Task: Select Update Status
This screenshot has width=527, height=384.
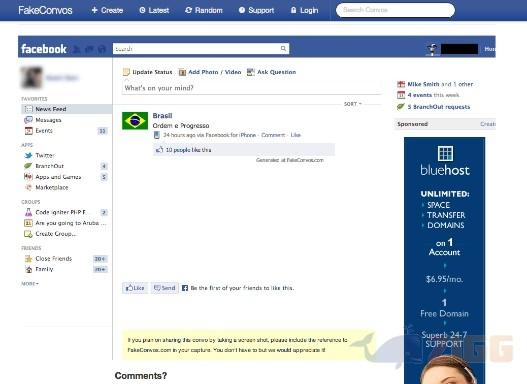Action: pos(148,72)
